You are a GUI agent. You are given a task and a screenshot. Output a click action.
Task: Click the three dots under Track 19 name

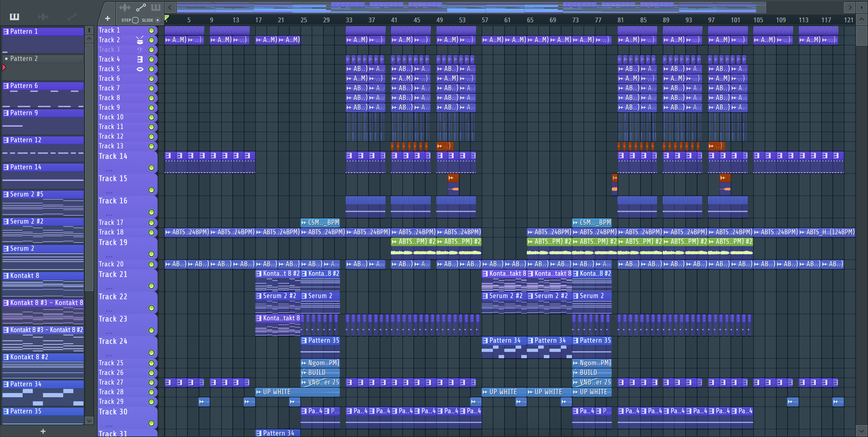click(x=109, y=257)
